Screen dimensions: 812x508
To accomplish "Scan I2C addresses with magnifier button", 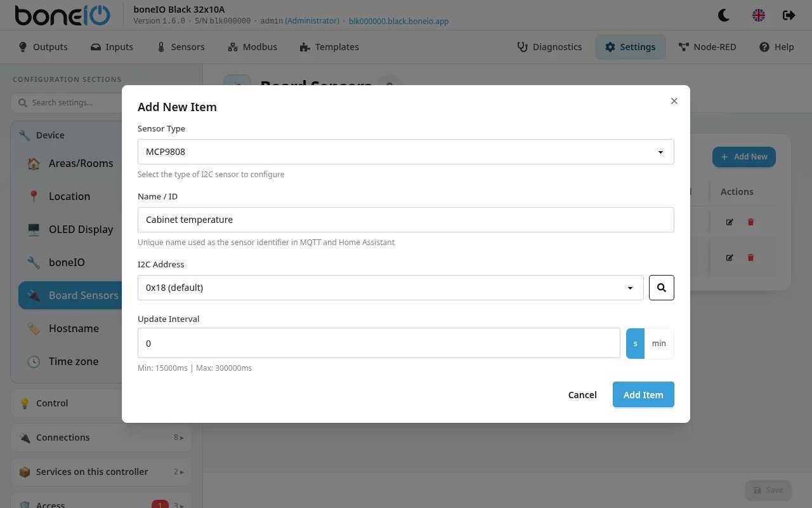I will (662, 288).
